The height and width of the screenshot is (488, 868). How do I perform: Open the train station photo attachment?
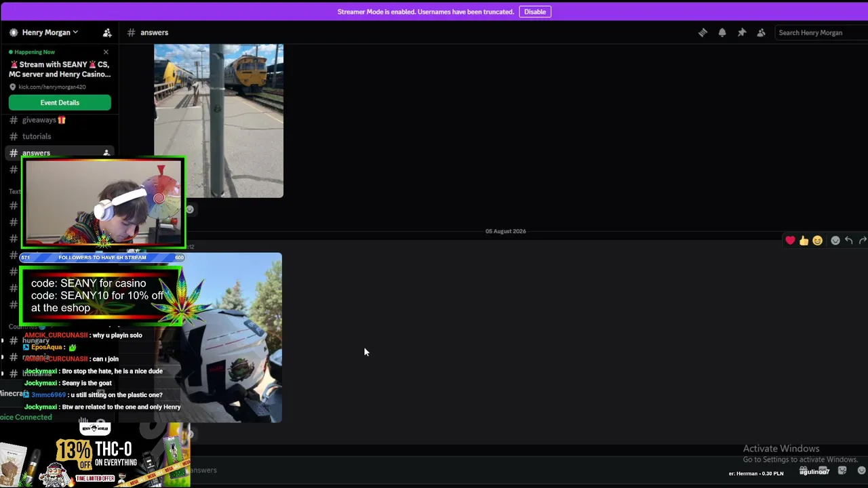click(x=218, y=121)
